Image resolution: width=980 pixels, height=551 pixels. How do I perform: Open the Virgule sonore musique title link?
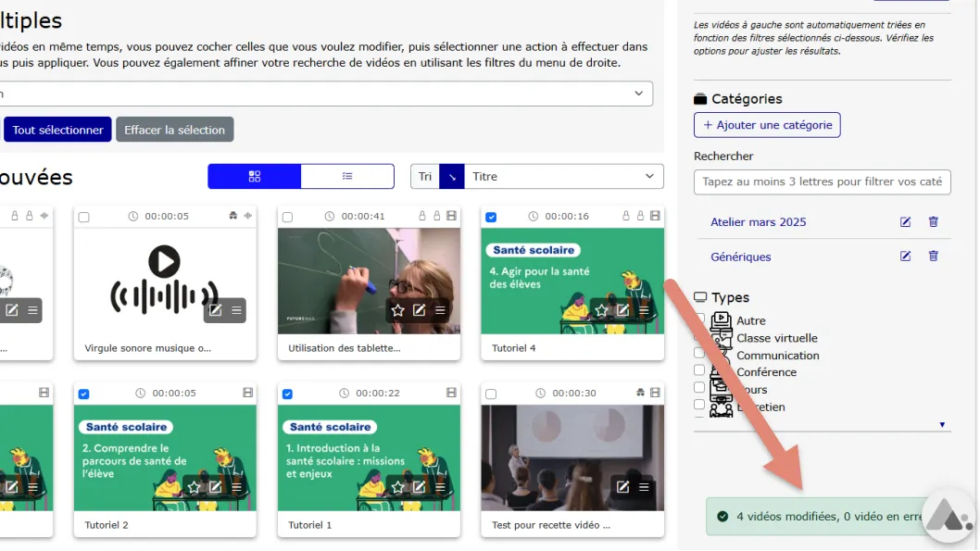pos(147,348)
